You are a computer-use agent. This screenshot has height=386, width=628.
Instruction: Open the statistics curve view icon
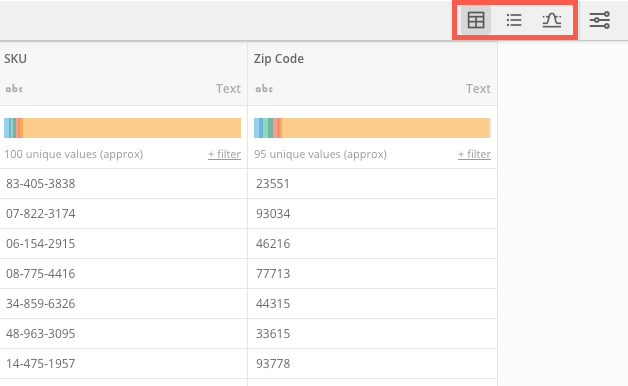click(552, 20)
